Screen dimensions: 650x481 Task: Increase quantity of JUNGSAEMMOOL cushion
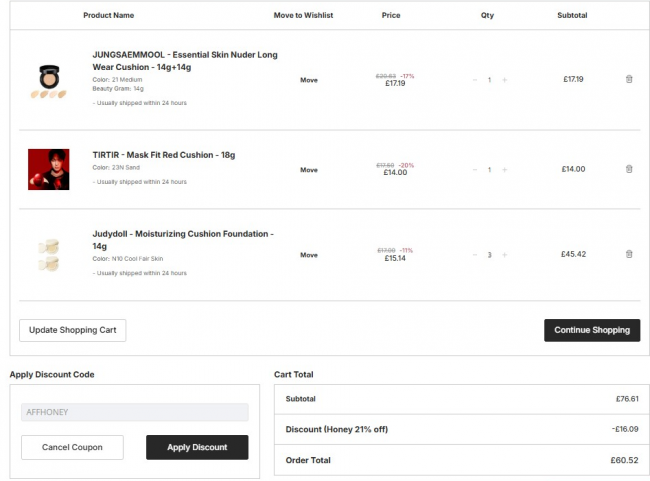(x=504, y=79)
